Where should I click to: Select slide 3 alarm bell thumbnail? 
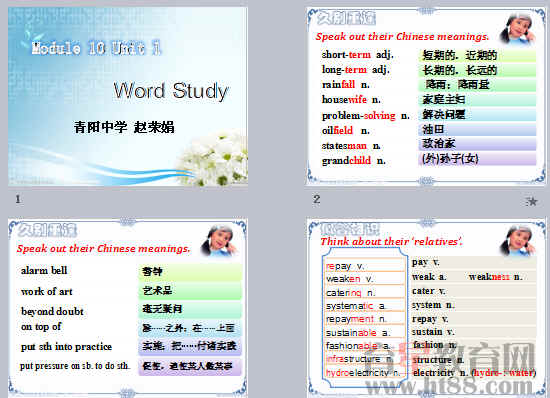(x=128, y=308)
